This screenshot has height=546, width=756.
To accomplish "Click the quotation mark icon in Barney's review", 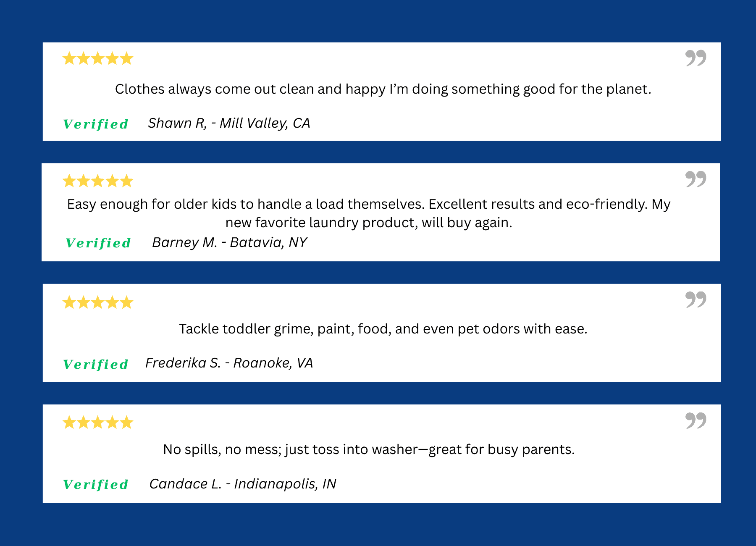I will click(x=696, y=179).
